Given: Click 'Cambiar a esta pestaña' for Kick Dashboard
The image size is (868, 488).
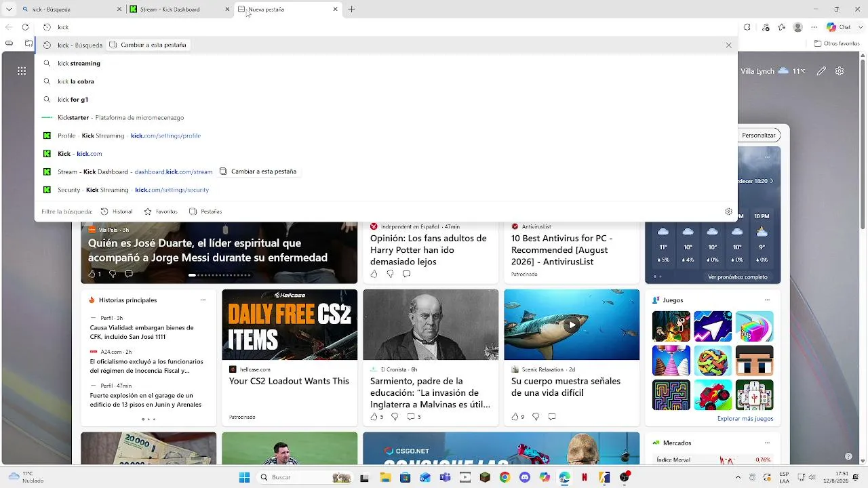Looking at the screenshot, I should click(258, 171).
